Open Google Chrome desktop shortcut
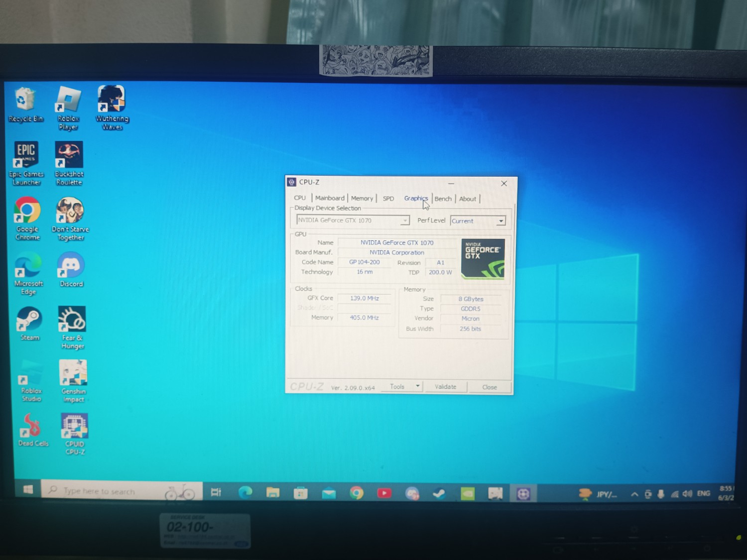Image resolution: width=747 pixels, height=560 pixels. click(27, 219)
